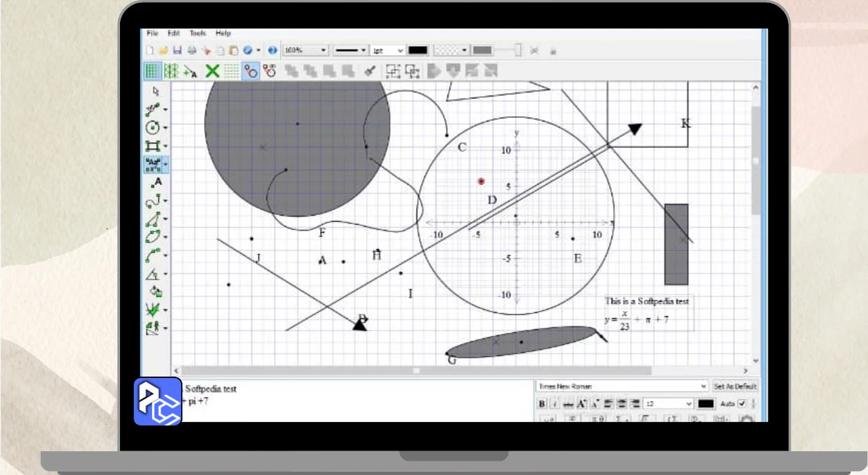The image size is (868, 475).
Task: Expand the curve tool options arrow
Action: [165, 202]
